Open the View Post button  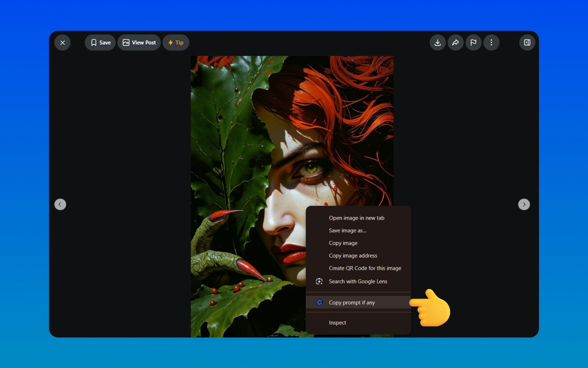pyautogui.click(x=139, y=43)
